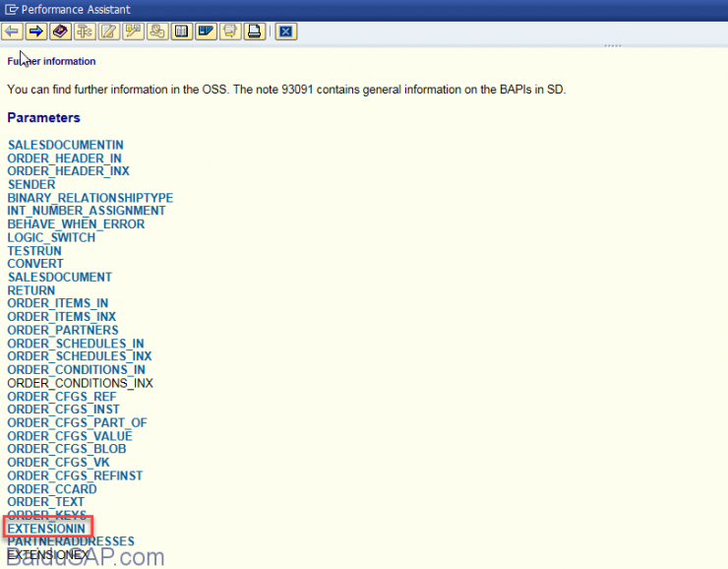Open the ORDER_SCHEDULES_IN link
This screenshot has width=728, height=569.
[76, 344]
